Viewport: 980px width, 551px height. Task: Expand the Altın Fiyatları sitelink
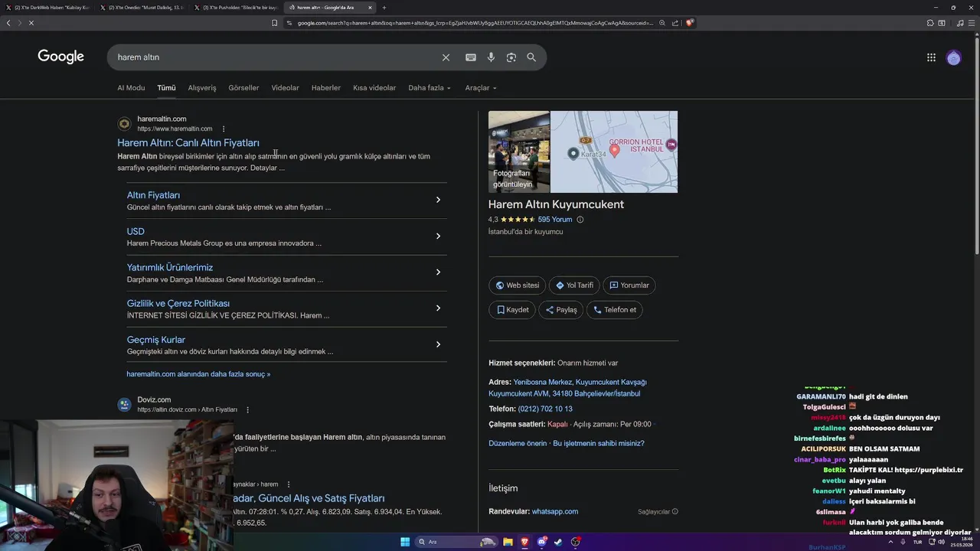(438, 200)
